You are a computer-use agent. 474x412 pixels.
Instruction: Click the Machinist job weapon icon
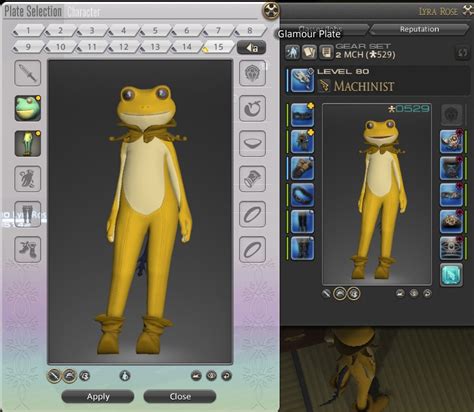[x=302, y=80]
